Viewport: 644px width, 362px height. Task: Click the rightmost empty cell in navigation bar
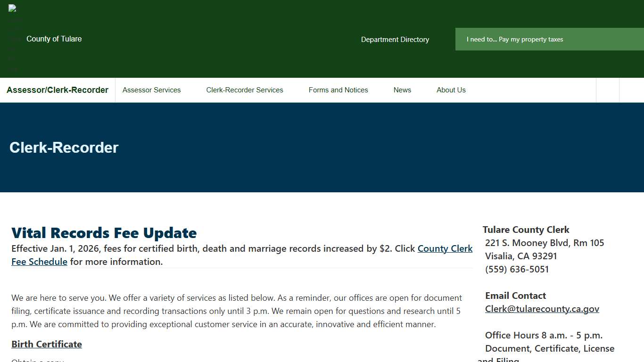click(631, 90)
